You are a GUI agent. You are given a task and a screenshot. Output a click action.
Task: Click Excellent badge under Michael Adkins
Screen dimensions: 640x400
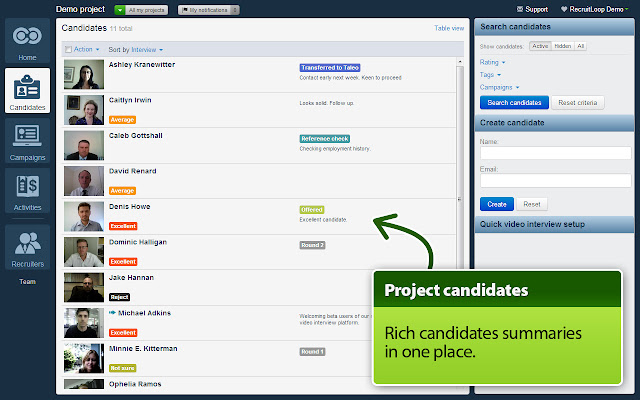(x=123, y=333)
